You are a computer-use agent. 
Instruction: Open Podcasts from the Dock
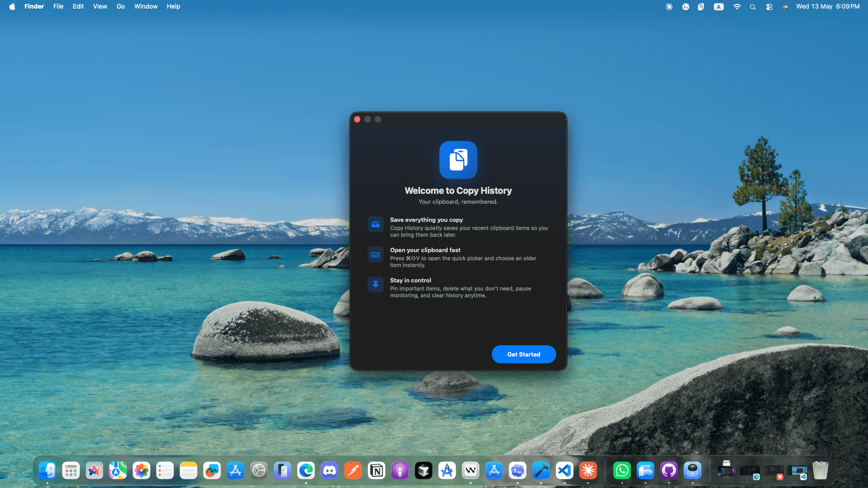400,471
